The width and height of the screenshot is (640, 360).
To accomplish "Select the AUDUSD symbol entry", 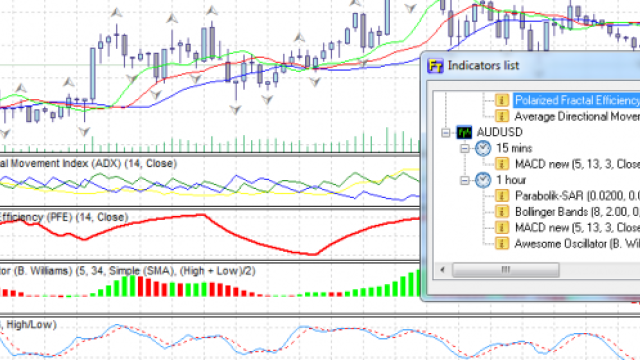I will coord(499,132).
